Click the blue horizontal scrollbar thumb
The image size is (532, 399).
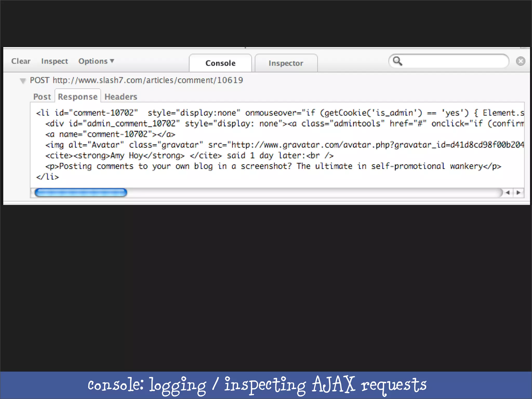click(x=81, y=192)
